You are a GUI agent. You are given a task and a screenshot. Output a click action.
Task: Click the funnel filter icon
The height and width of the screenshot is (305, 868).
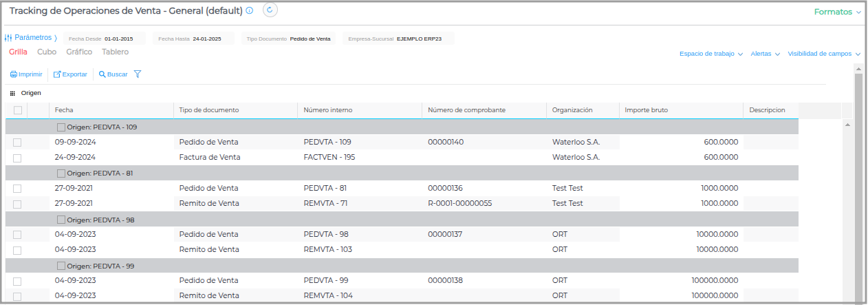[x=138, y=74]
